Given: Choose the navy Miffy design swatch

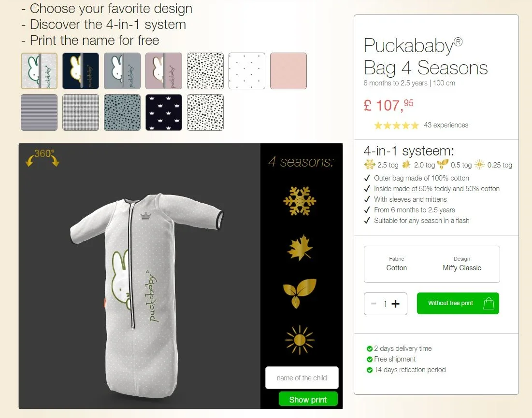Looking at the screenshot, I should pos(81,71).
